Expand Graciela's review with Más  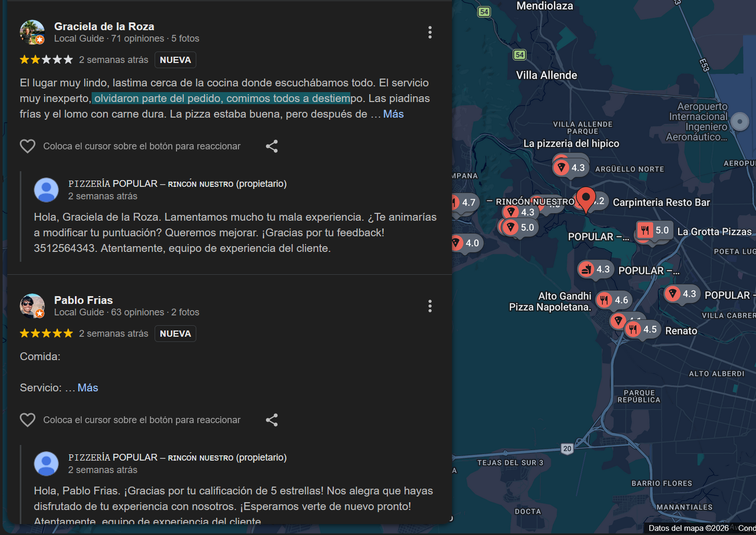click(x=393, y=114)
